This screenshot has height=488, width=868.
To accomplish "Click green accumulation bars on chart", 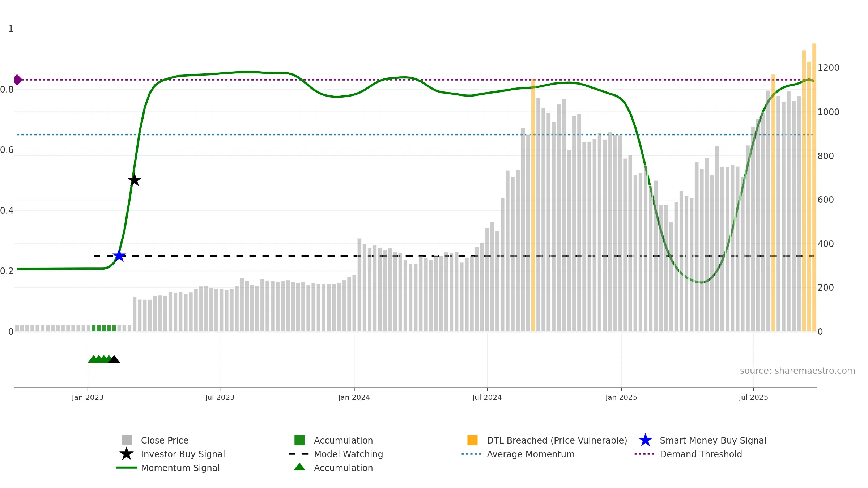I will point(104,328).
